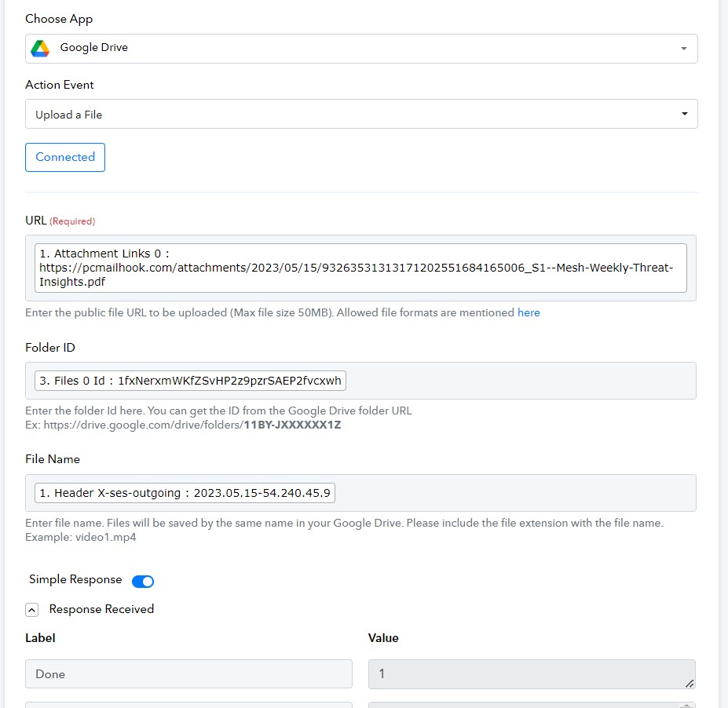
Task: Click the Response Received heading text
Action: click(x=101, y=609)
